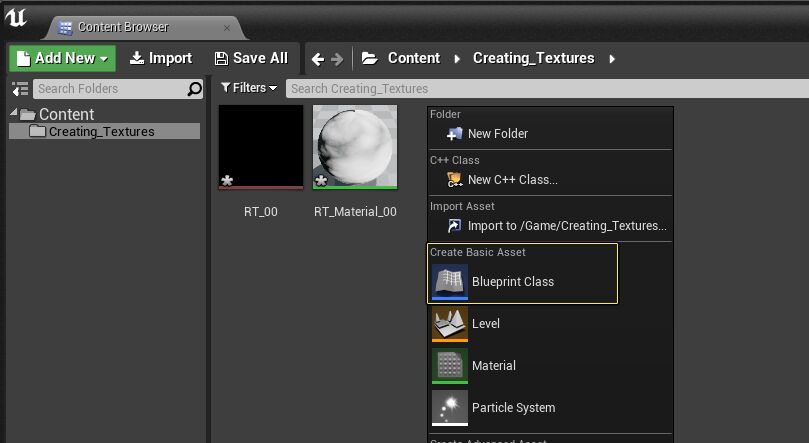Click the Particle System sparkle icon
The width and height of the screenshot is (809, 443).
[450, 408]
